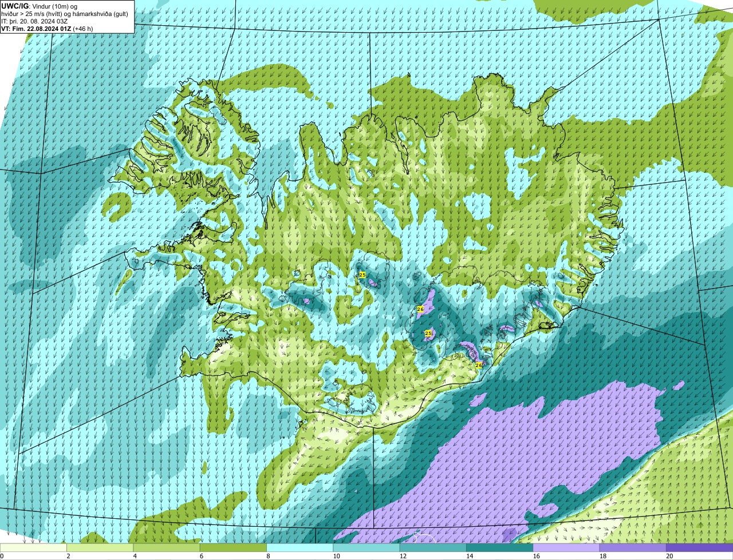The image size is (733, 560).
Task: Click the legend scale value '20'
Action: tap(669, 556)
